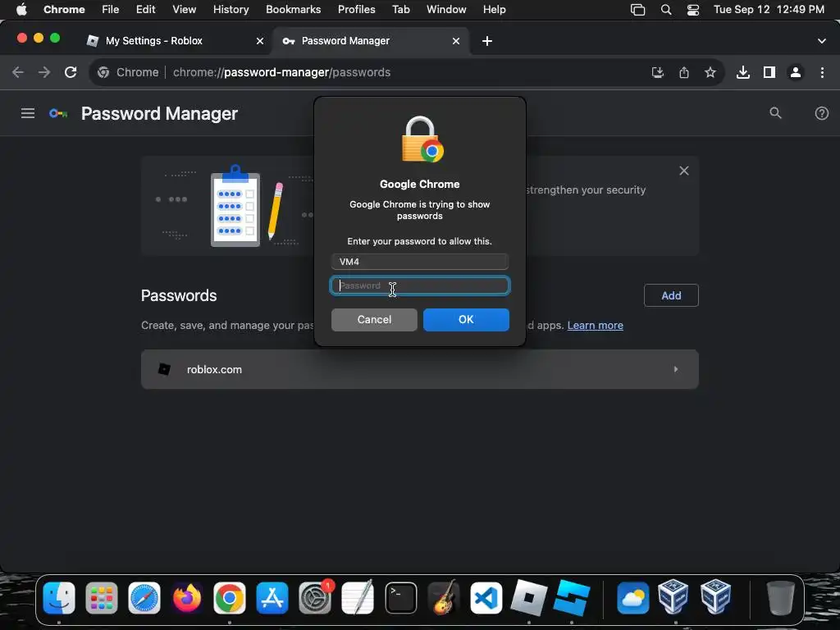Viewport: 840px width, 630px height.
Task: Open the File menu
Action: [x=111, y=10]
